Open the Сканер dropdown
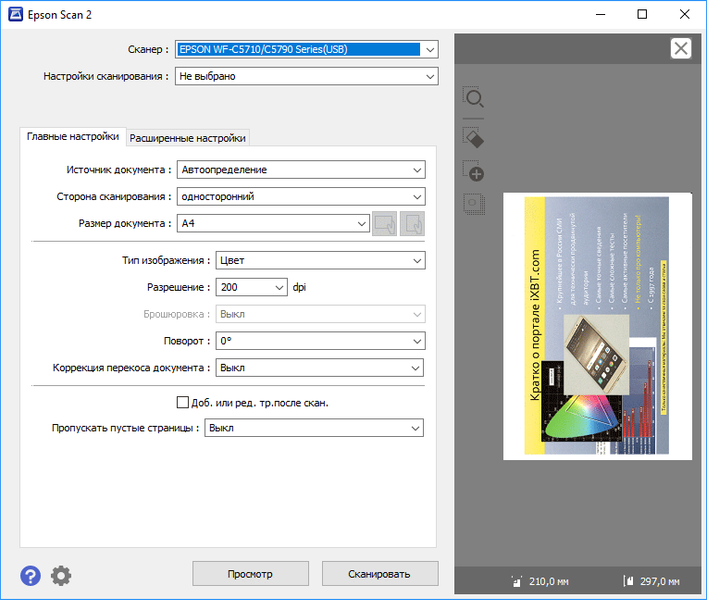707x600 pixels. click(307, 49)
